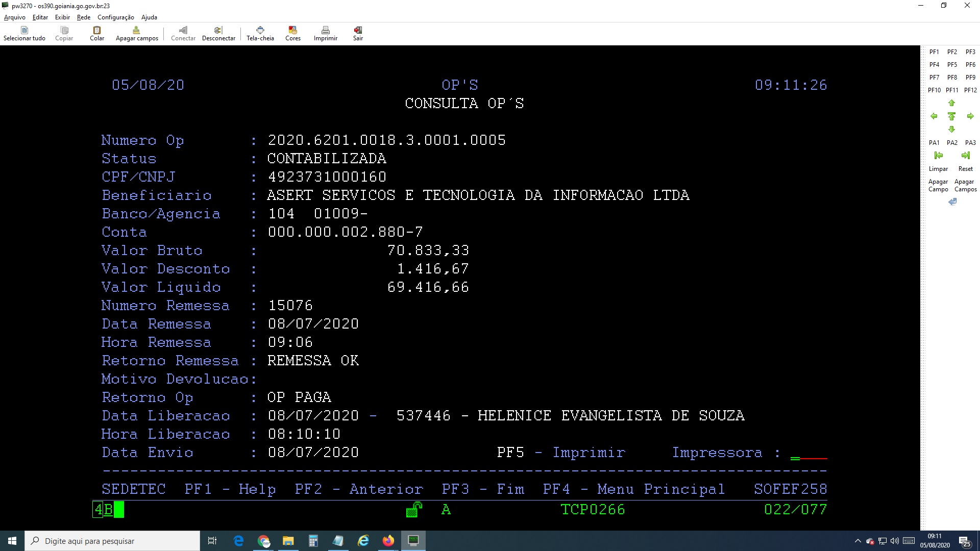This screenshot has height=551, width=980.
Task: Click the PA3 key button
Action: pyautogui.click(x=970, y=143)
